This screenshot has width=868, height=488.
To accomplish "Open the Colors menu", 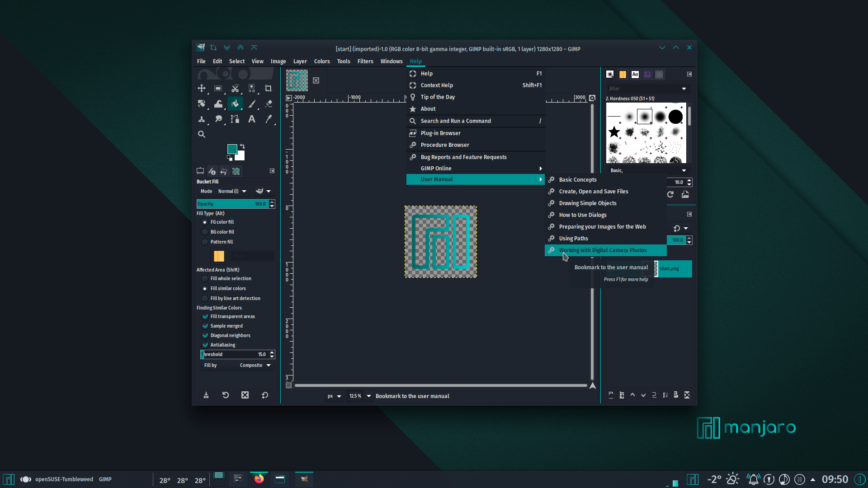I will 322,61.
